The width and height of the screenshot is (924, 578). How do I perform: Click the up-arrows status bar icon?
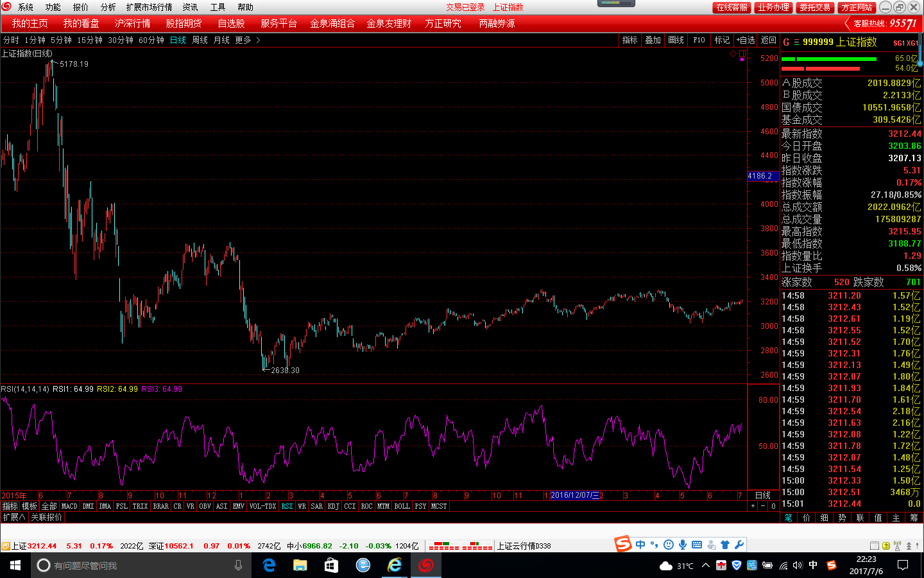click(x=909, y=546)
